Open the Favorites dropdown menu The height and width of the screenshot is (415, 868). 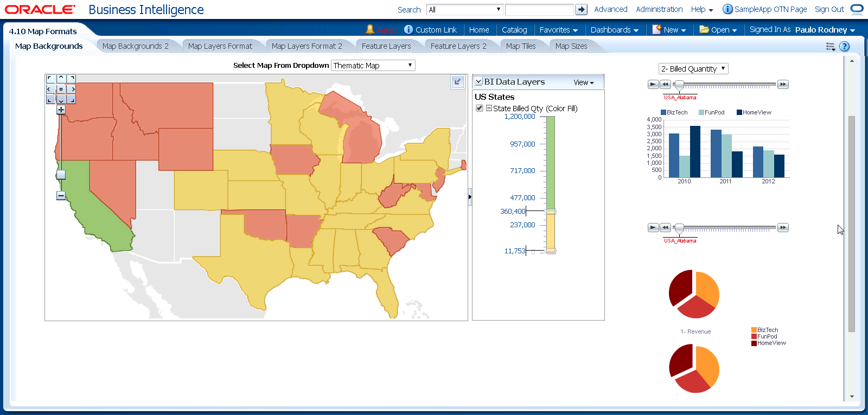click(559, 30)
